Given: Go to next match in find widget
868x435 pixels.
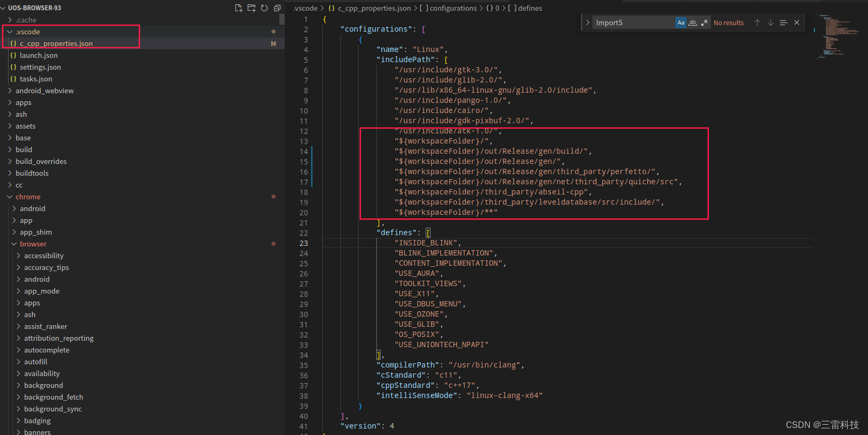Looking at the screenshot, I should pos(770,22).
